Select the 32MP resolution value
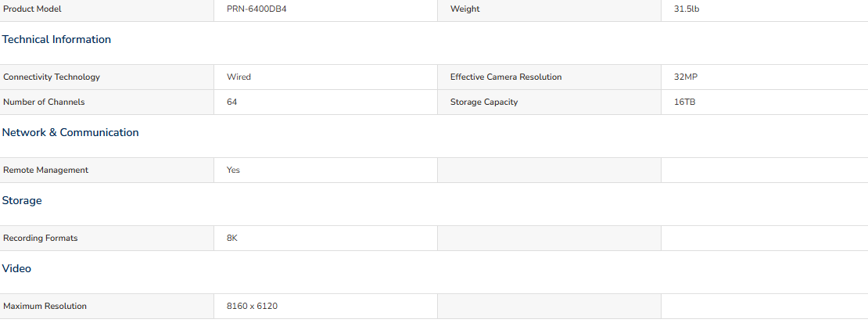 (686, 77)
